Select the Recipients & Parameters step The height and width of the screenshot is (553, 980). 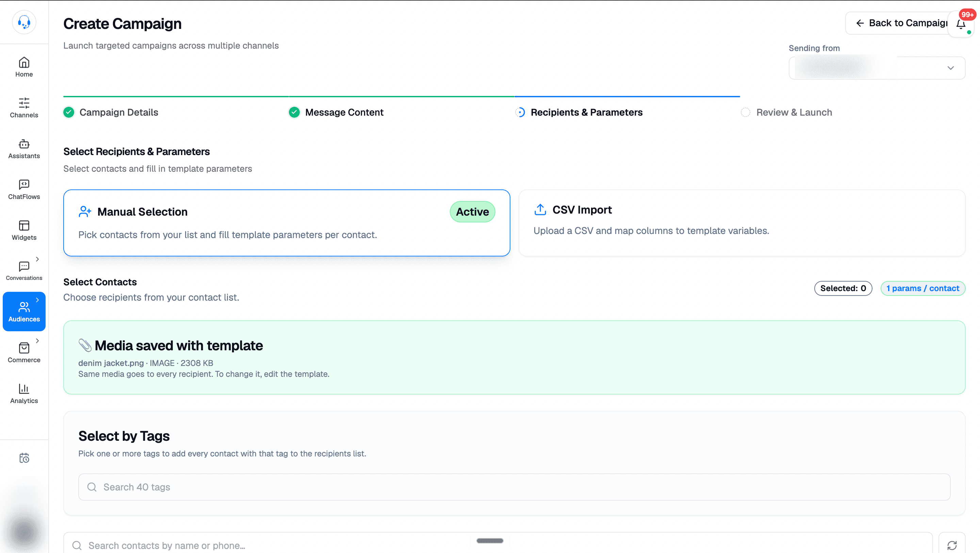click(x=578, y=112)
